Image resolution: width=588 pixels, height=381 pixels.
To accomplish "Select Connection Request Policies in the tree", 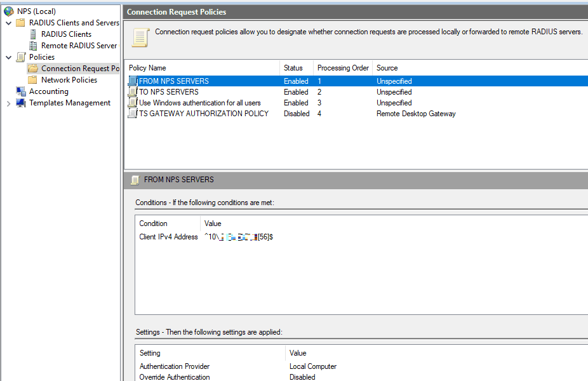I will 79,69.
